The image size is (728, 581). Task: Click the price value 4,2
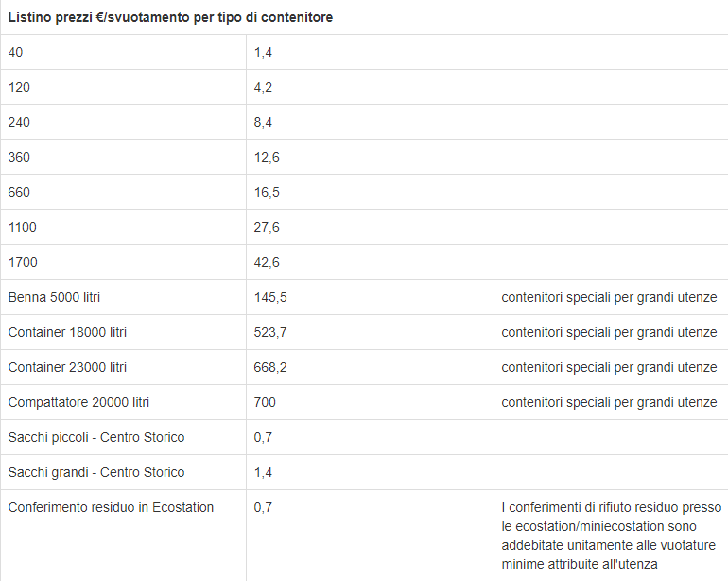(x=263, y=87)
